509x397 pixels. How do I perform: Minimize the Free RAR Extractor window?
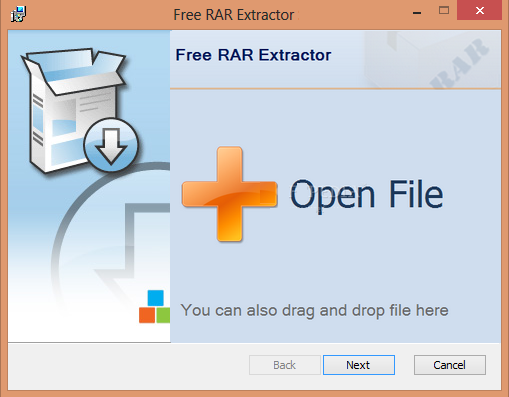coord(417,13)
